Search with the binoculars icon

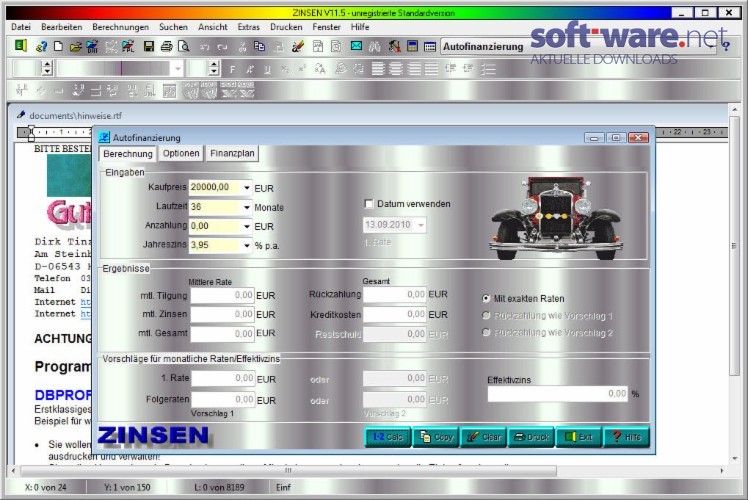tap(374, 46)
